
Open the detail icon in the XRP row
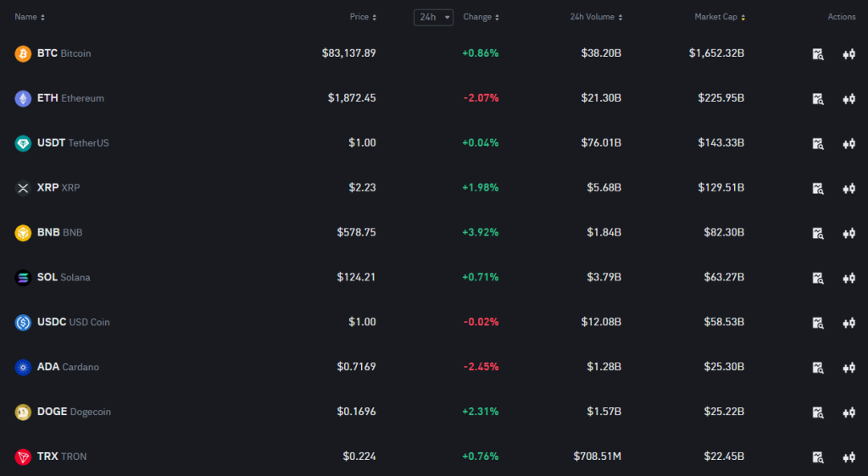coord(818,189)
